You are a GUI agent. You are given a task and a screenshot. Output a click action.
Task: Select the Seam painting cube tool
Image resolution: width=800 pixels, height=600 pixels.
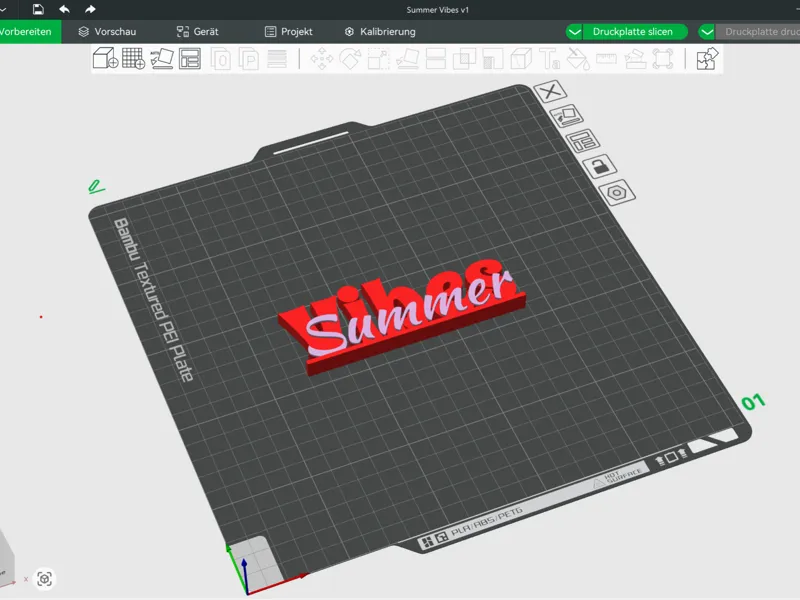coord(521,59)
